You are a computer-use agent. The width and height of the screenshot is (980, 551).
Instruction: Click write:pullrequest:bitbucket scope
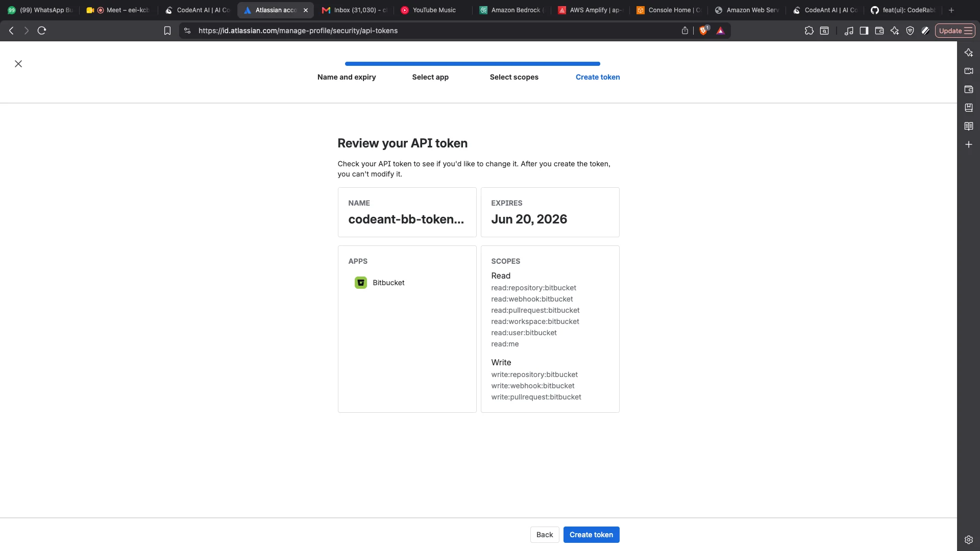(x=536, y=397)
